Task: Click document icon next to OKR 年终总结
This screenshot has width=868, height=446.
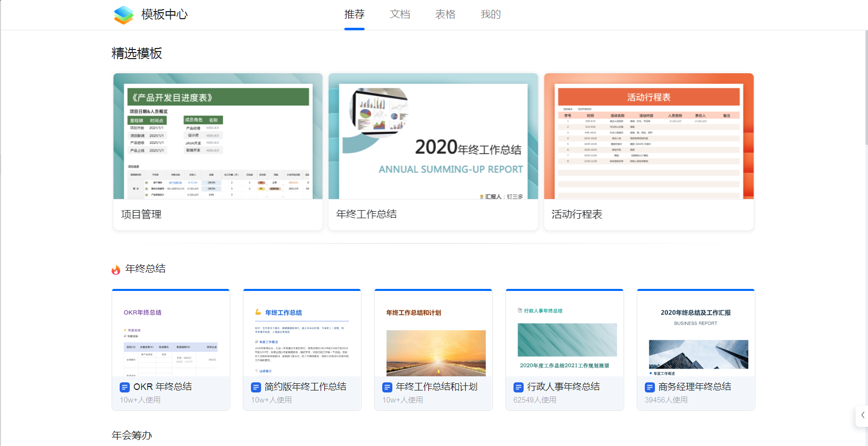Action: [x=125, y=387]
